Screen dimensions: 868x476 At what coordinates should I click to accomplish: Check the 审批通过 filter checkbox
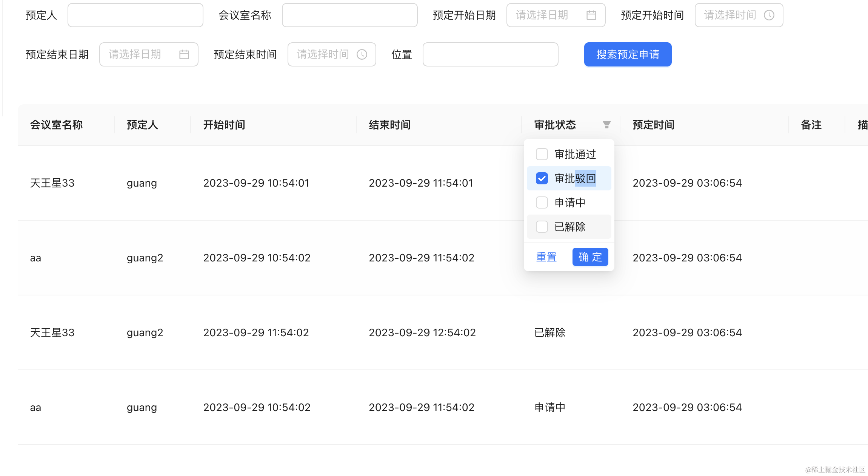point(542,154)
